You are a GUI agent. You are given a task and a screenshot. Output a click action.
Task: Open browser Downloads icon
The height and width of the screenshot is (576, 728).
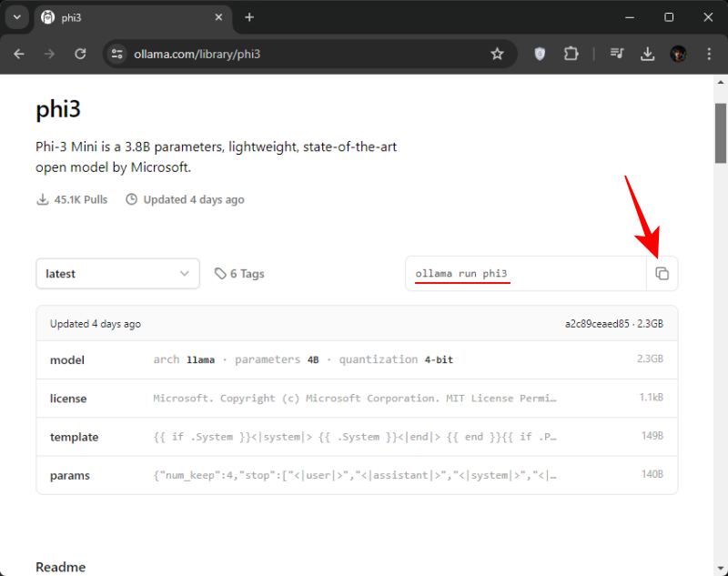(x=648, y=55)
